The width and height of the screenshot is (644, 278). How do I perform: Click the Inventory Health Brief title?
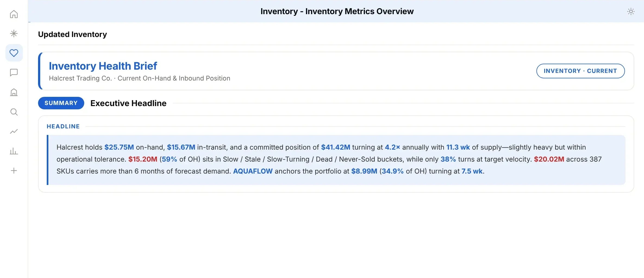click(x=103, y=66)
